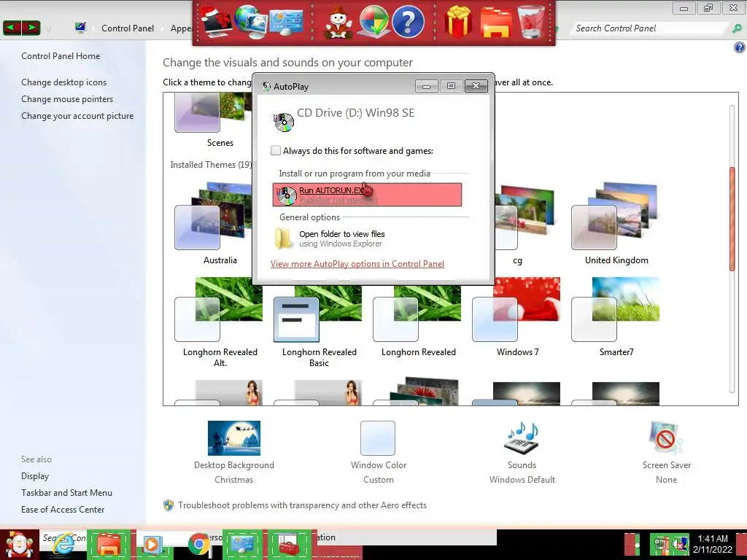Click the search magnifier icon
The height and width of the screenshot is (560, 747).
tap(737, 28)
